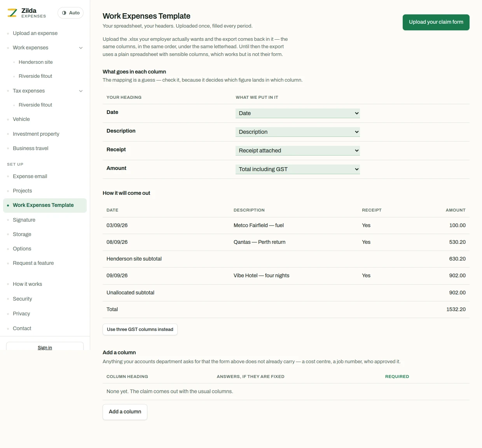Open the Total including GST dropdown
Viewport: 482px width, 448px height.
(x=297, y=169)
